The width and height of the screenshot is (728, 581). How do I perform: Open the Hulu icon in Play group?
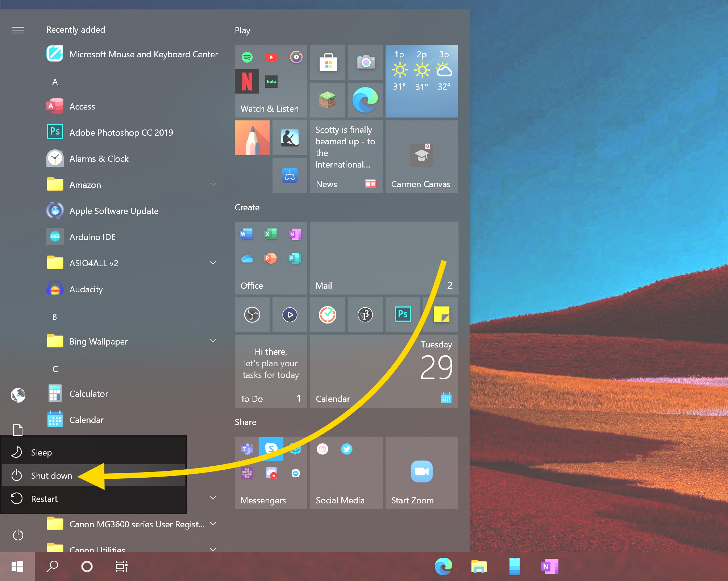click(271, 81)
